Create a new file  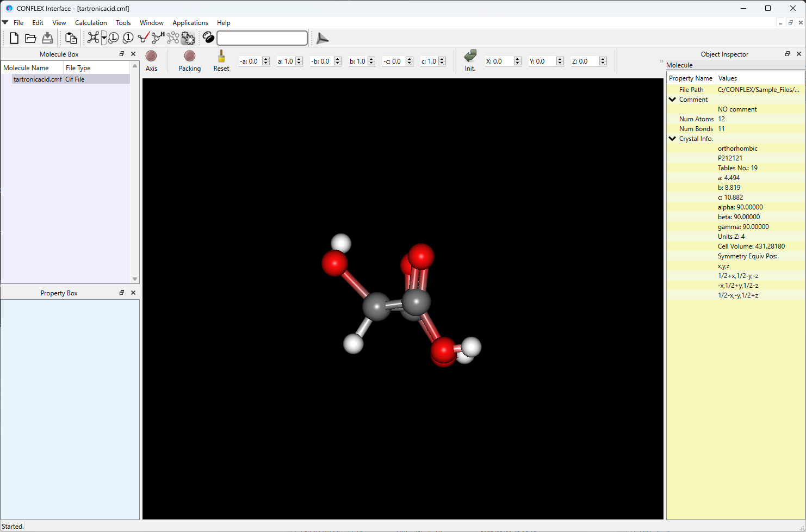point(14,38)
